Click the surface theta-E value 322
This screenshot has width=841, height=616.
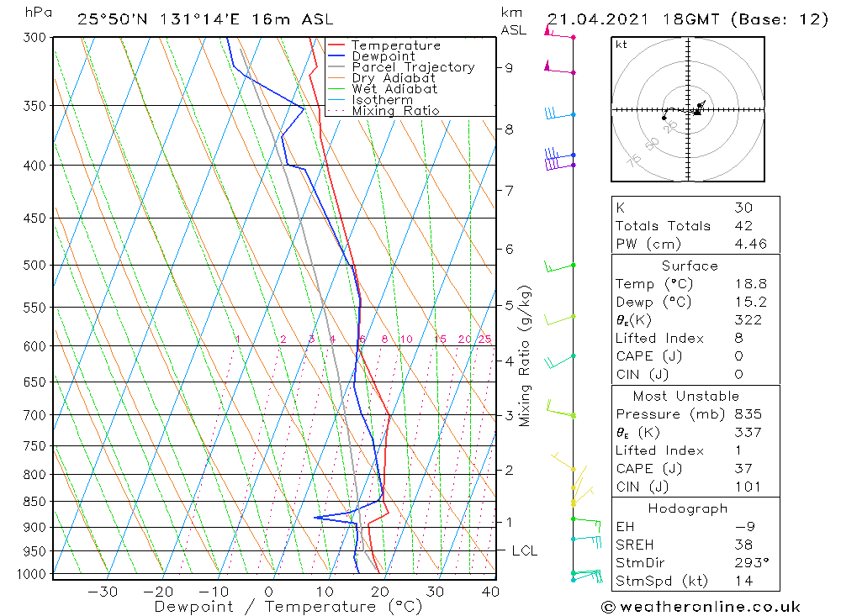tap(748, 320)
